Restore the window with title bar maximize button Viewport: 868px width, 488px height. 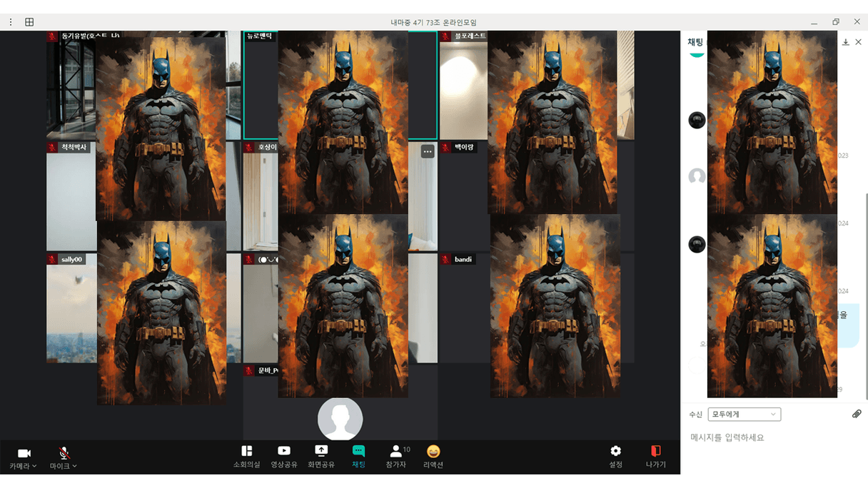click(836, 22)
